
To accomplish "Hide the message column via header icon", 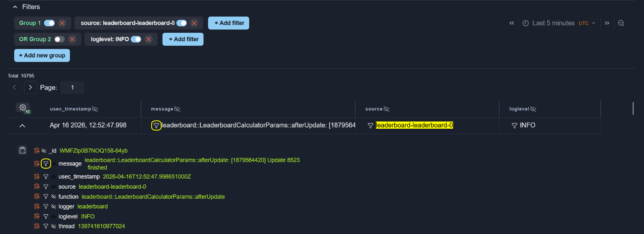I will (x=177, y=109).
